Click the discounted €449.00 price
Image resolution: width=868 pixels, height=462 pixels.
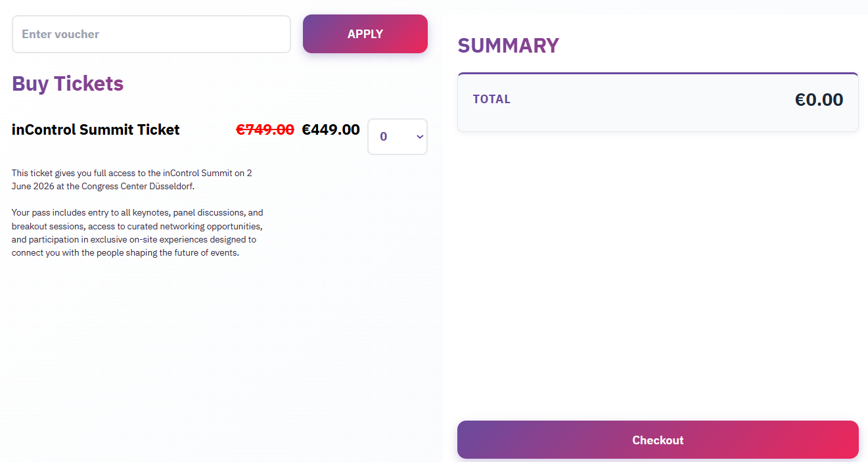click(331, 129)
